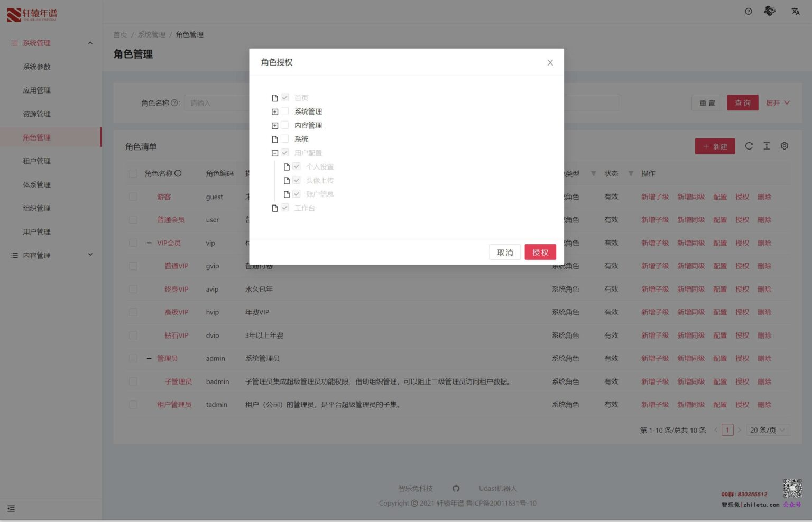The image size is (812, 522).
Task: Toggle the 系统管理 checkbox in tree
Action: coord(285,111)
